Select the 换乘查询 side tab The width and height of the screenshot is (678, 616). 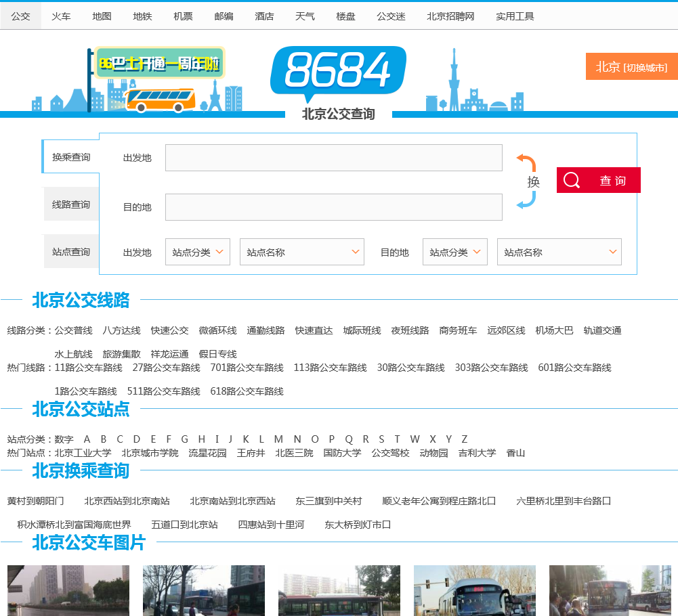point(71,156)
